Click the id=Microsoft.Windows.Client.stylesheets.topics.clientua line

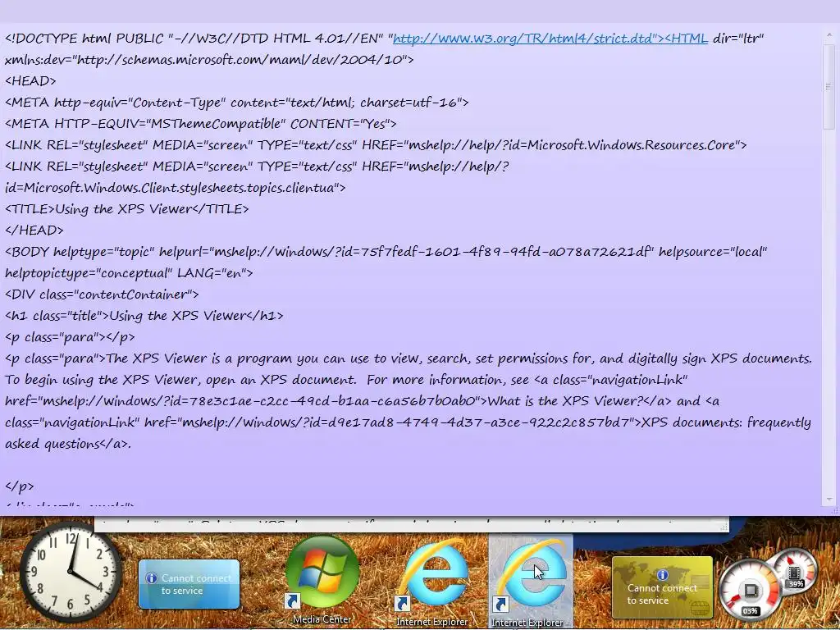pos(176,188)
